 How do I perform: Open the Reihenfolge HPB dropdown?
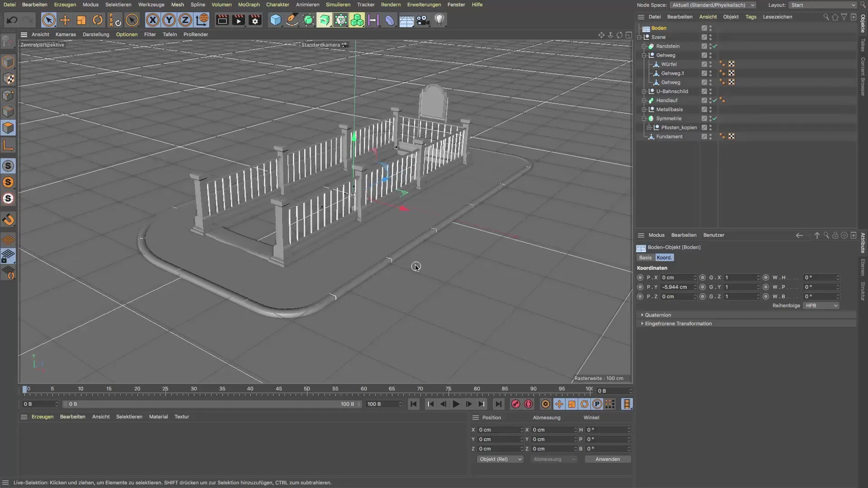(821, 306)
